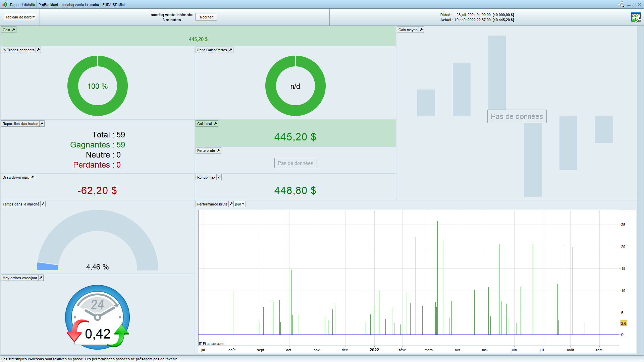Screen dimensions: 644x362
Task: Click the Modifier button
Action: (x=206, y=17)
